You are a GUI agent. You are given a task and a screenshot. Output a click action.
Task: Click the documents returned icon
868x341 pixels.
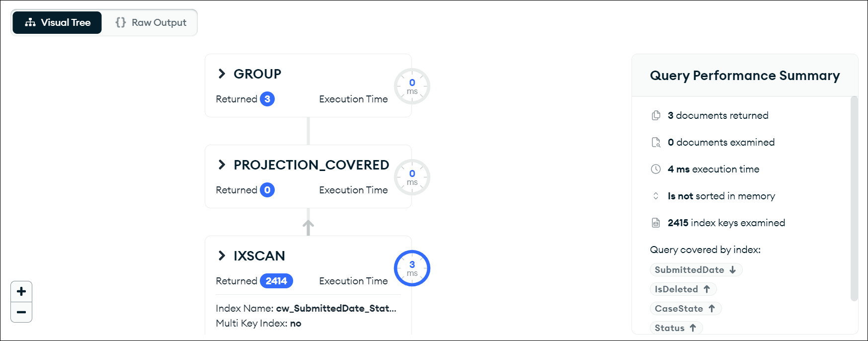(x=656, y=115)
